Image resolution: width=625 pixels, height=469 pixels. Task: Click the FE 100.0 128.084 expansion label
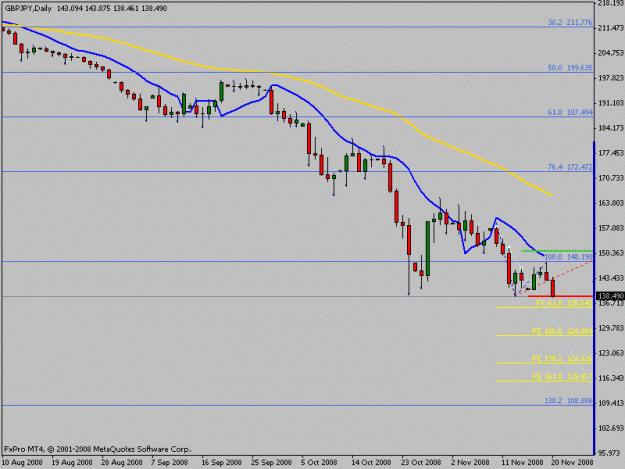tap(562, 331)
